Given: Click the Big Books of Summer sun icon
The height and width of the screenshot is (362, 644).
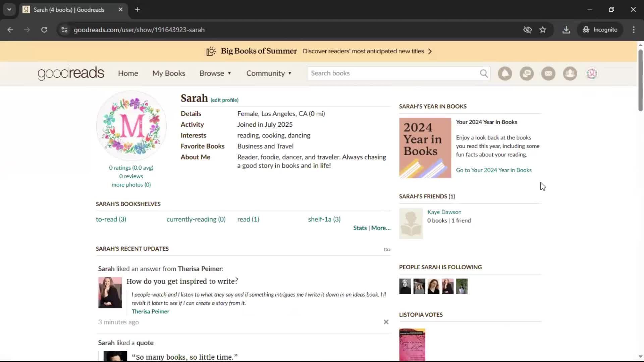Looking at the screenshot, I should pos(211,51).
